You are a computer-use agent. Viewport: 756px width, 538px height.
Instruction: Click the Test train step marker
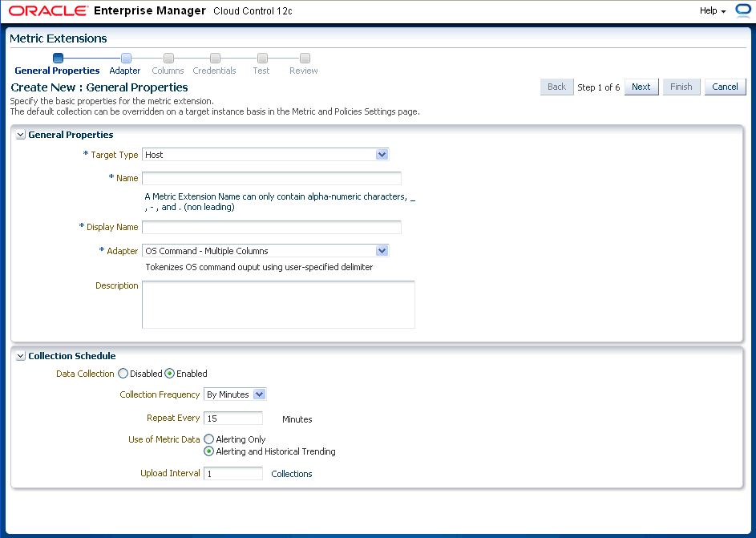click(x=262, y=59)
